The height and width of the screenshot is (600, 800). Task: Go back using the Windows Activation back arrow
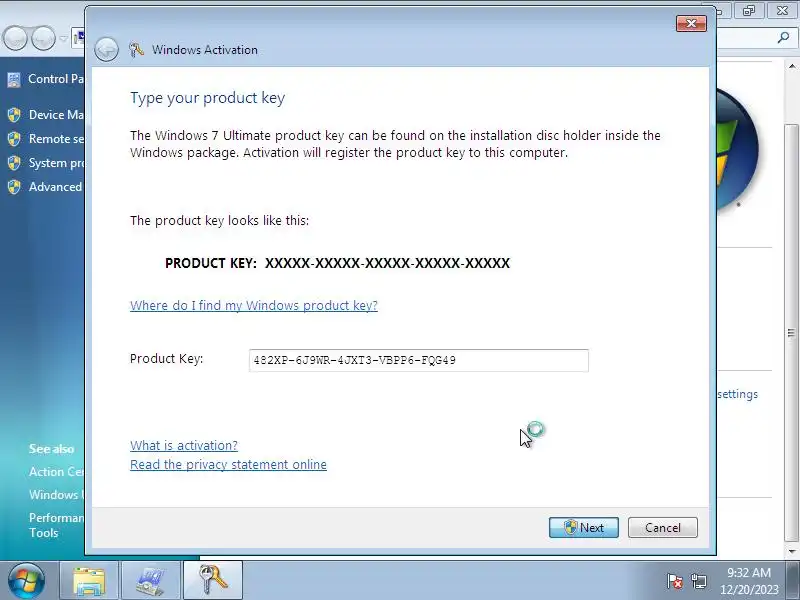pyautogui.click(x=107, y=49)
